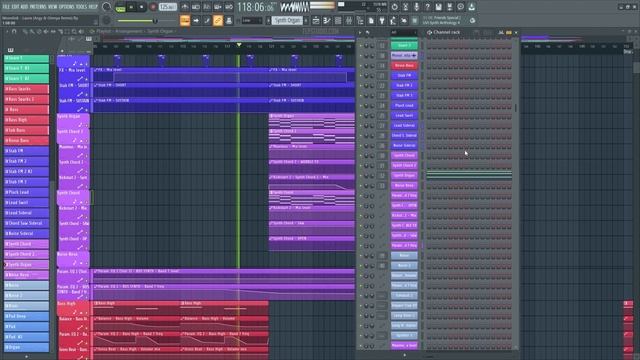Select previous pattern arrow left of Synth Organ
The image size is (640, 360).
click(268, 20)
